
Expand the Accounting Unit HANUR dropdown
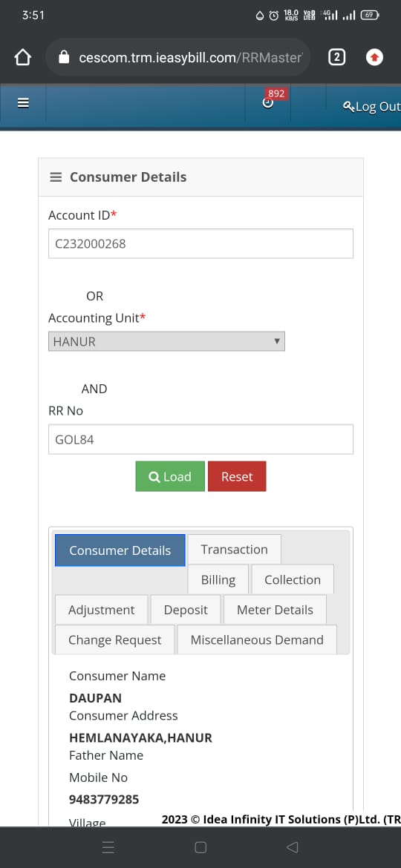[167, 341]
